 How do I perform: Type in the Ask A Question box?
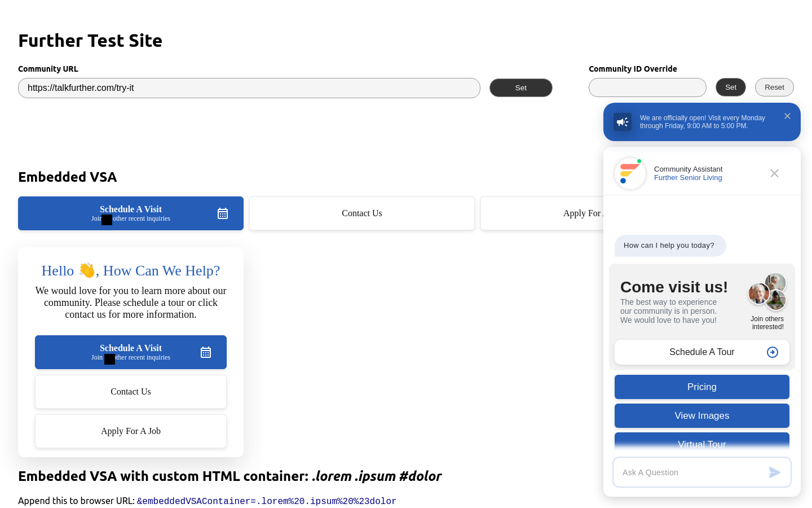click(691, 472)
